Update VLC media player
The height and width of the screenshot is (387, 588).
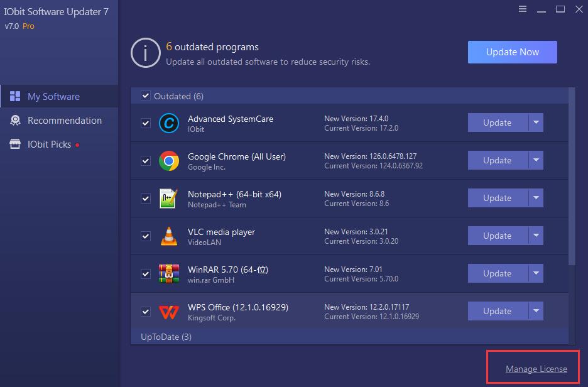tap(498, 236)
